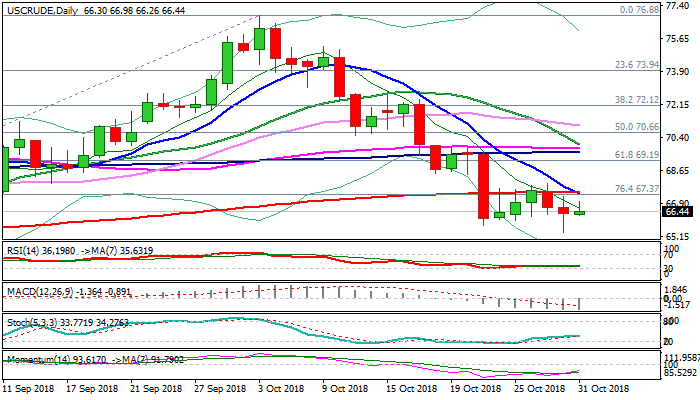Screen dimensions: 700x400
Task: Click the 85.5292 Momentum scale value
Action: [x=680, y=371]
